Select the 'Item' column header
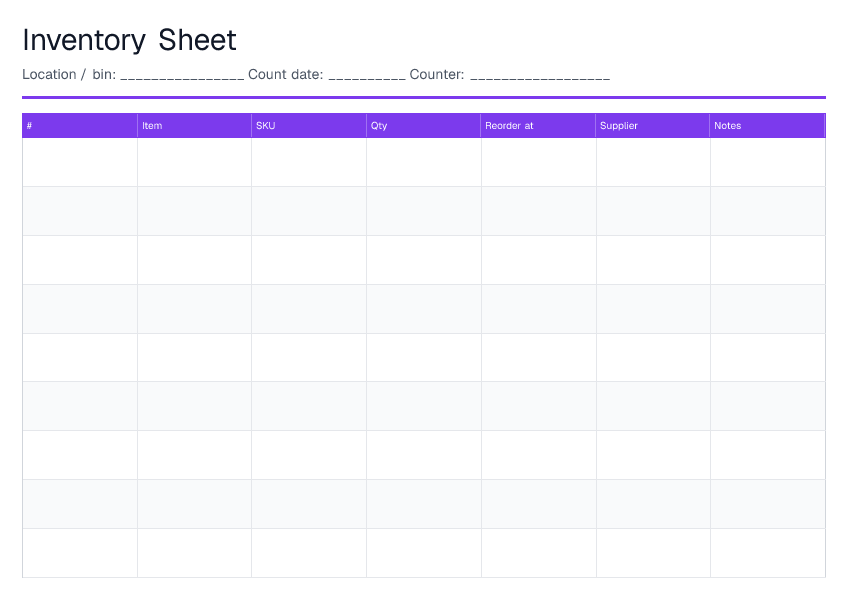Image resolution: width=848 pixels, height=600 pixels. click(x=194, y=126)
